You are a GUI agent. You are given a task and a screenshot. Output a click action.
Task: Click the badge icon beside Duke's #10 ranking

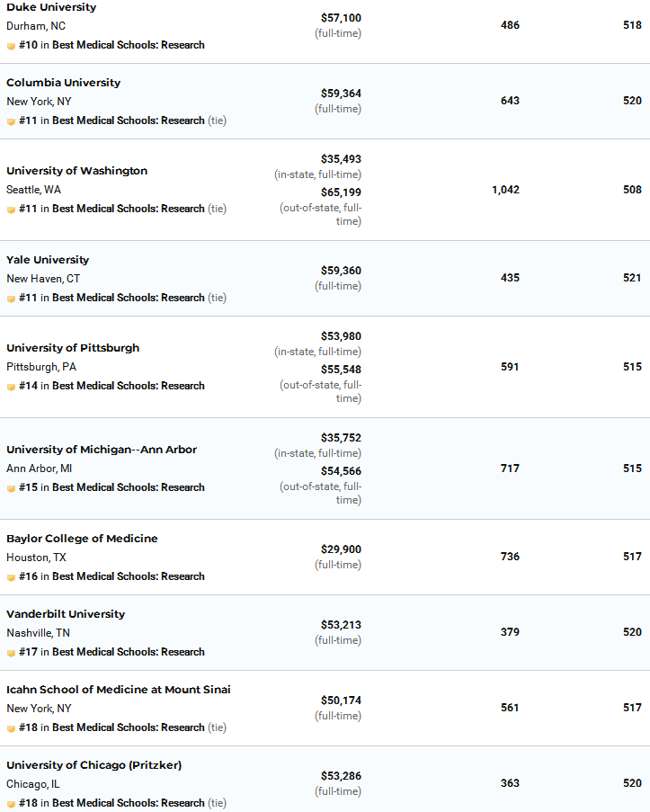11,47
